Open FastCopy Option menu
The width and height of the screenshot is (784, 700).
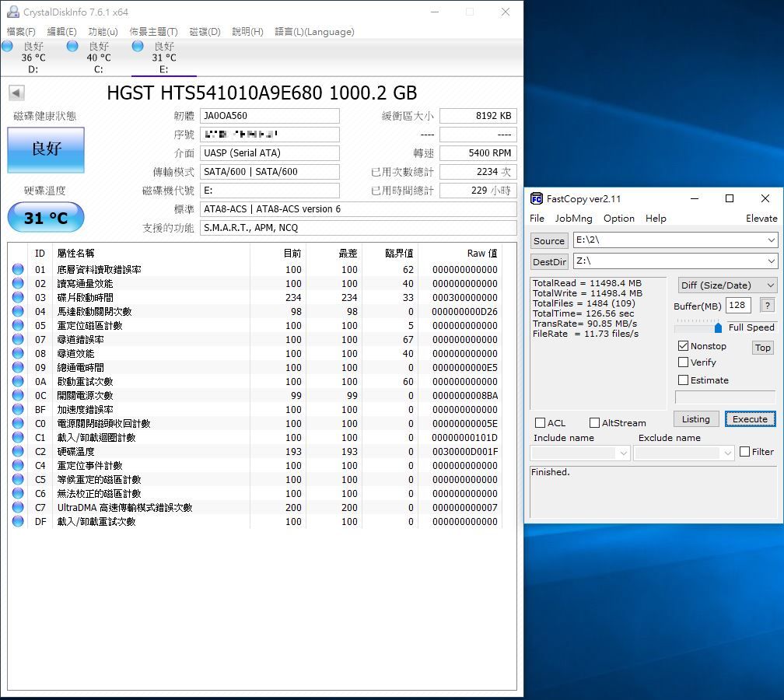pos(619,219)
